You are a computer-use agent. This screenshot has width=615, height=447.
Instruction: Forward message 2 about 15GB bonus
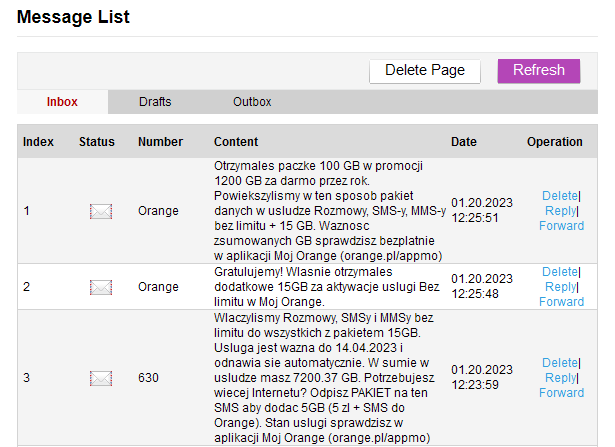[561, 302]
